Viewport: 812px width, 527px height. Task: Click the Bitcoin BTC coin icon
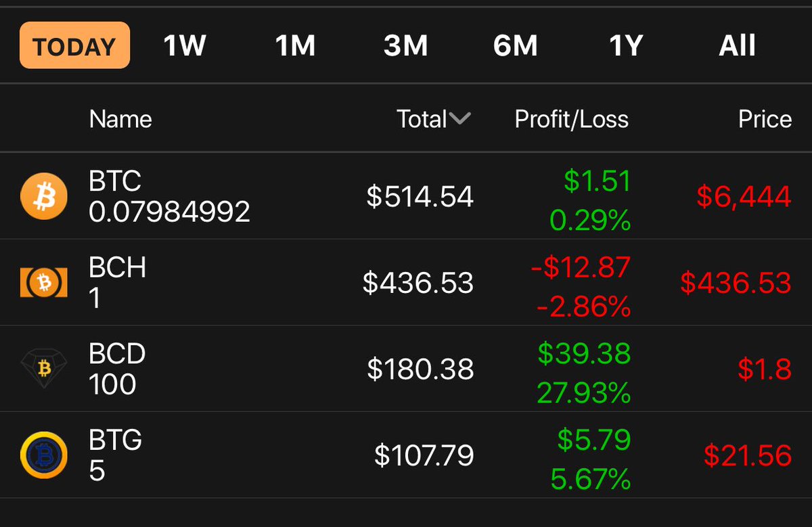(x=44, y=196)
